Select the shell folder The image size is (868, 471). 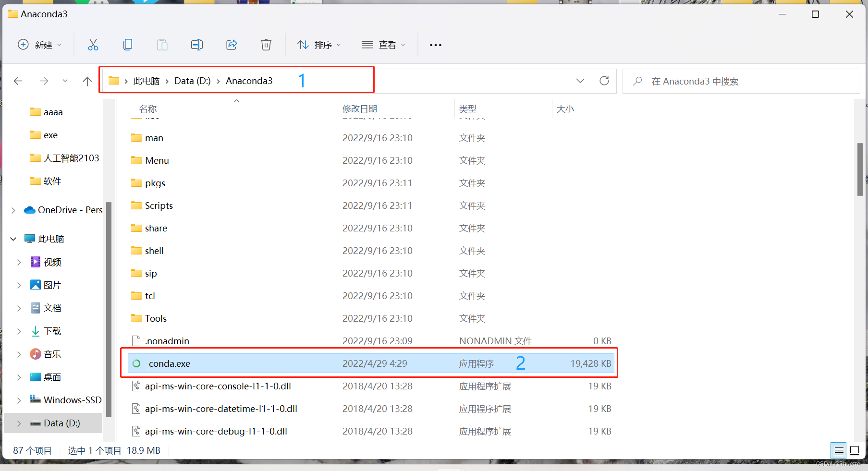(154, 251)
